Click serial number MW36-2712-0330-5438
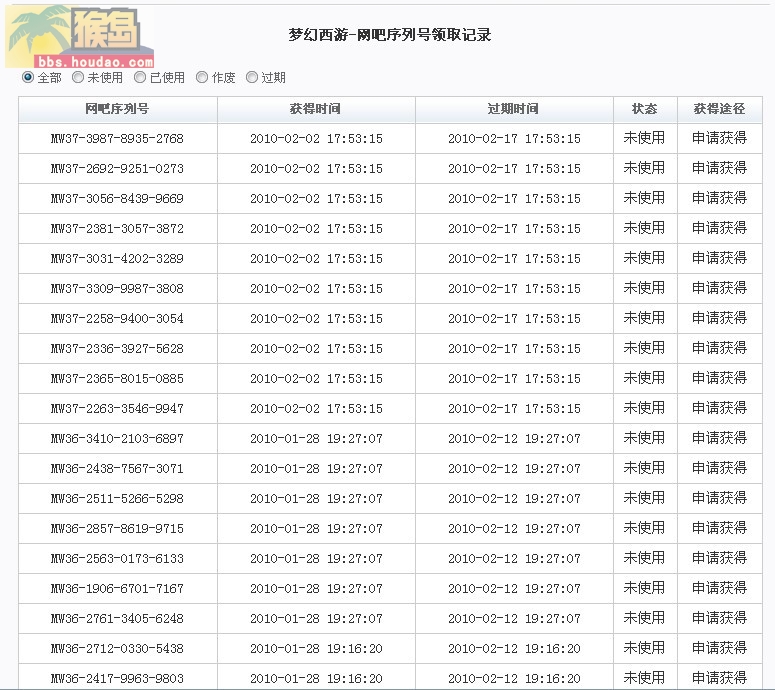 (117, 648)
